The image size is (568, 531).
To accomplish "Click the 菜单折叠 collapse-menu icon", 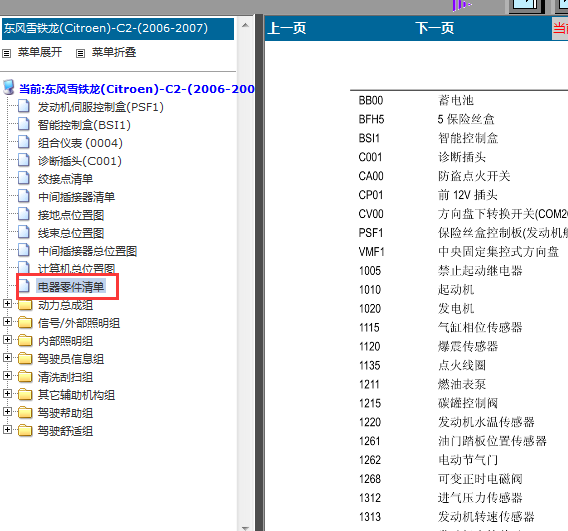I will coord(80,54).
